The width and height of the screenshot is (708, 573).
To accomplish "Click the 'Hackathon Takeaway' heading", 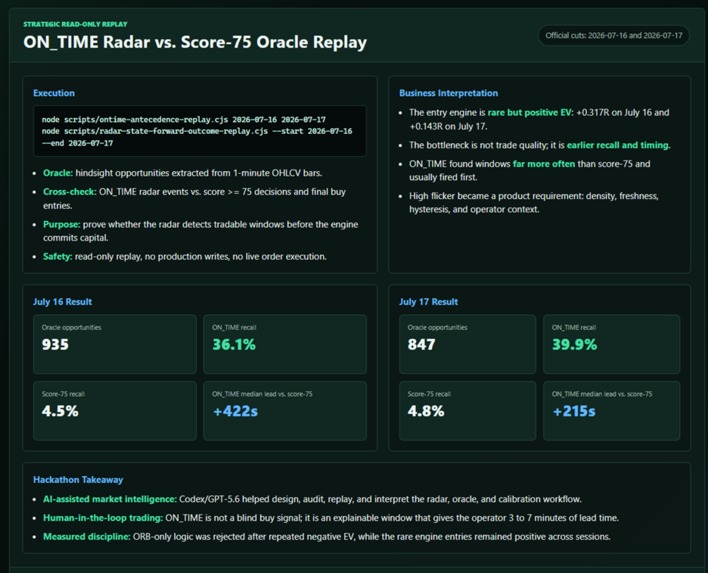I will [78, 480].
